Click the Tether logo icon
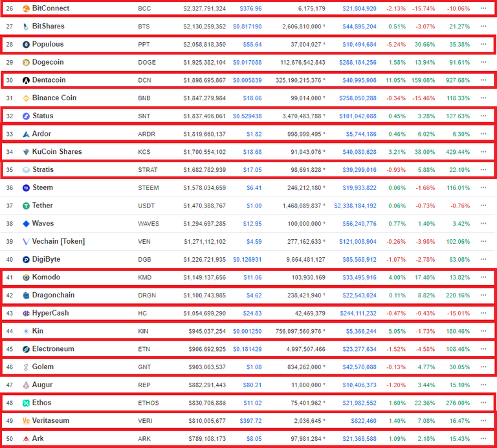This screenshot has width=497, height=448. 26,206
